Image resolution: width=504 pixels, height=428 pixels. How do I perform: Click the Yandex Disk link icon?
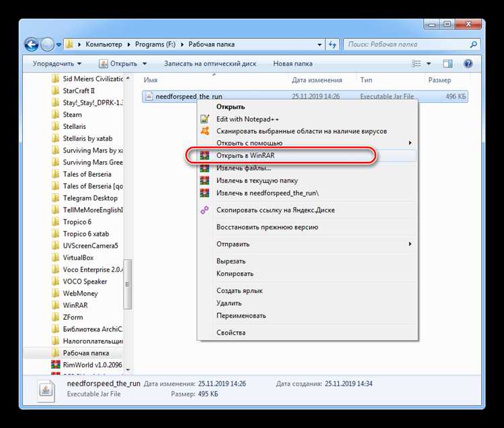205,210
